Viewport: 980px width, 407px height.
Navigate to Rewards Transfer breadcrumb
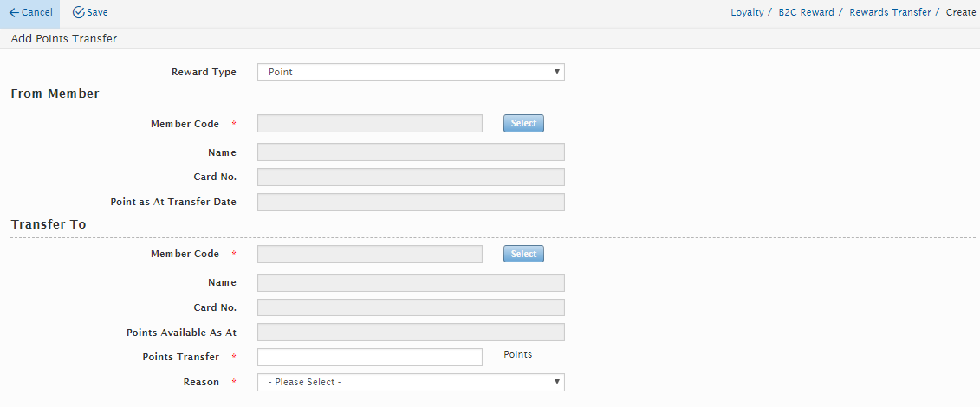pos(890,13)
